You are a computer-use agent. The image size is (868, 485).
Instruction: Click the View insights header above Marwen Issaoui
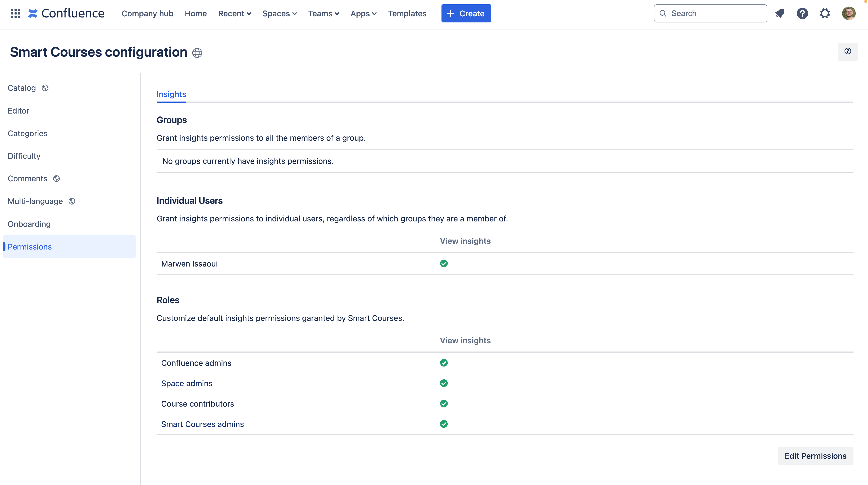point(465,241)
